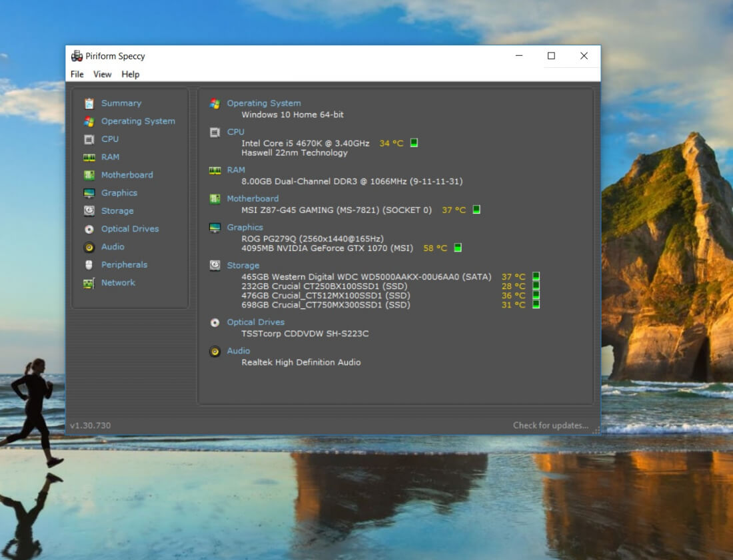Click the CT250BX100SSD1 temperature indicator icon
Screen dimensions: 733x560
point(536,286)
